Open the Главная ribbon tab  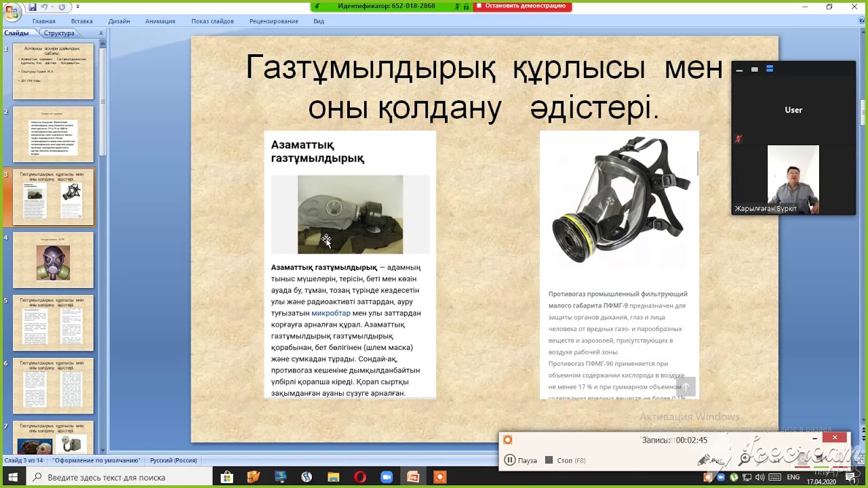tap(44, 21)
